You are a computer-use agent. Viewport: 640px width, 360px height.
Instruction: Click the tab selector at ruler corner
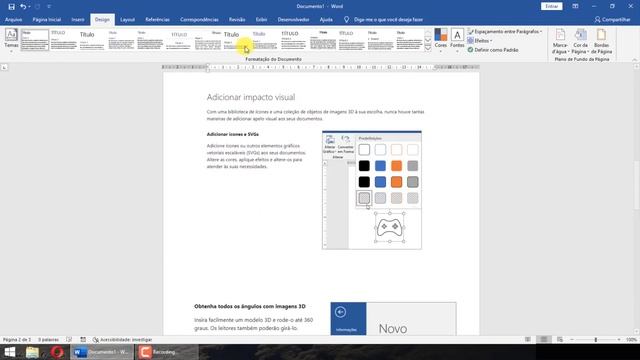click(4, 67)
